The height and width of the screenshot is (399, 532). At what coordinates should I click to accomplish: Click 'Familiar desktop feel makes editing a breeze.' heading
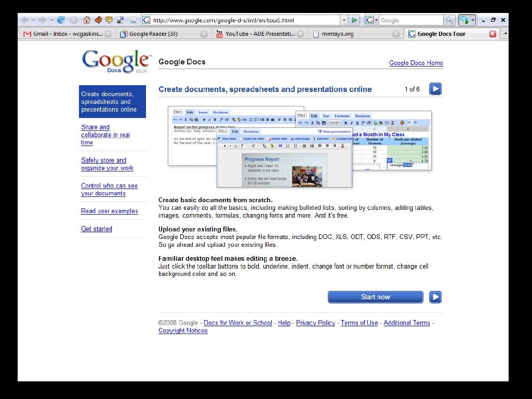tap(228, 259)
